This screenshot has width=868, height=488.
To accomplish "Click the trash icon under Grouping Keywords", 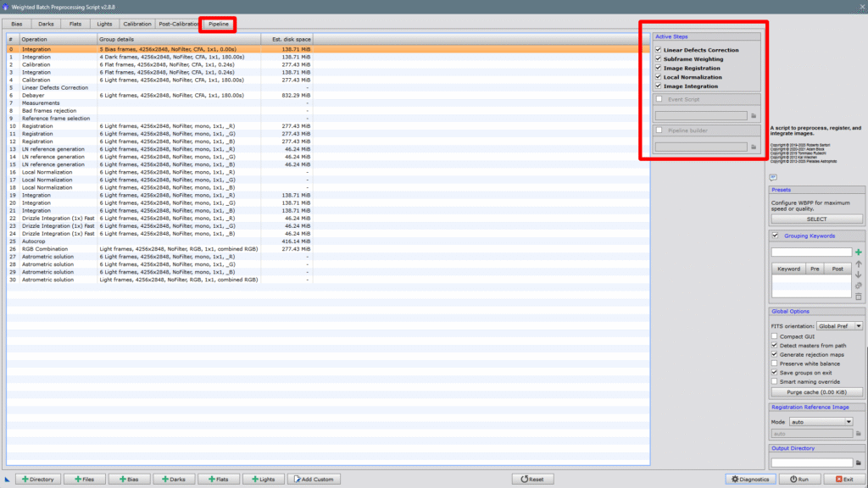I will (858, 297).
